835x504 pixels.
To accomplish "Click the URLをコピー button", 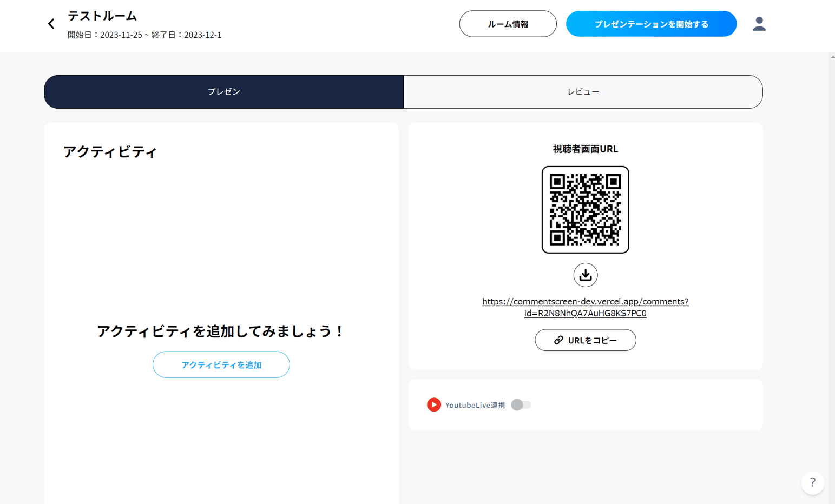I will (x=585, y=340).
